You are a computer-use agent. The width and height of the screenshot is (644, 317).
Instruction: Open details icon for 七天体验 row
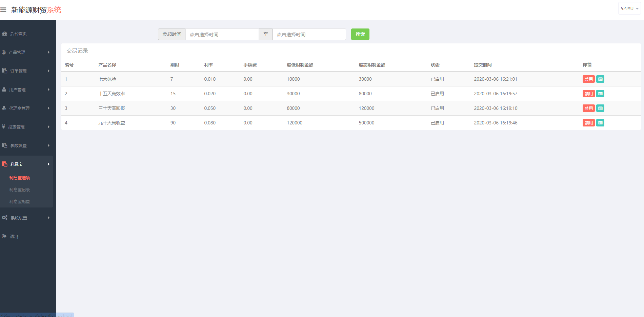pos(600,79)
